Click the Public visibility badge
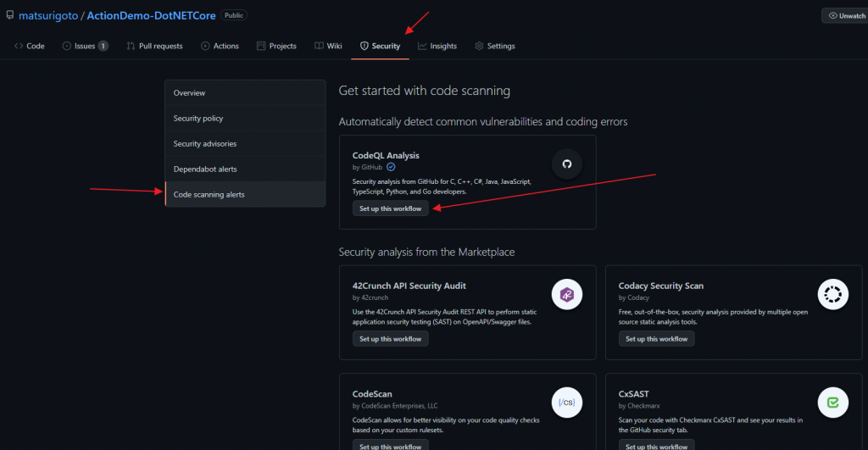 [234, 15]
